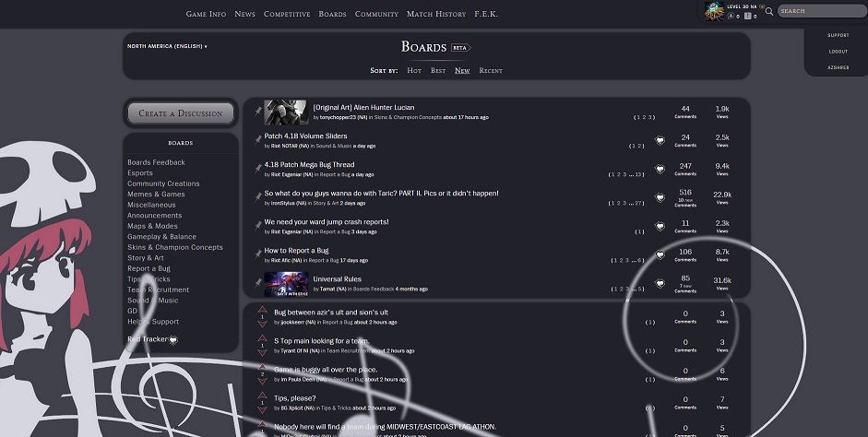Open the Alien Hunter Lucian thread thumbnail

tap(286, 112)
